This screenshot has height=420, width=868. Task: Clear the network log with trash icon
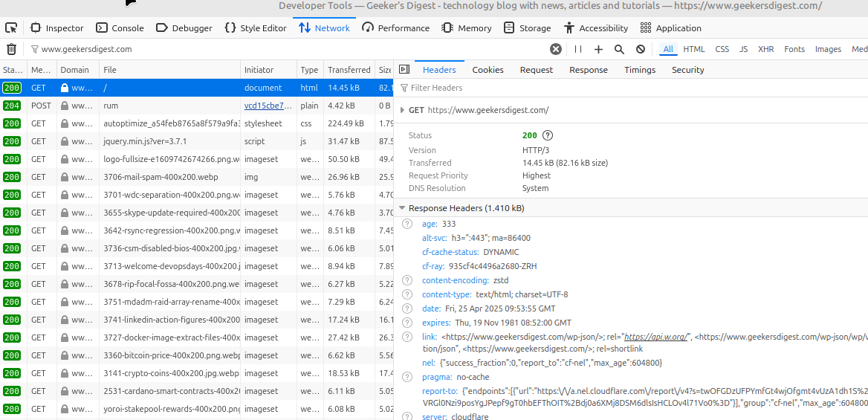click(11, 49)
